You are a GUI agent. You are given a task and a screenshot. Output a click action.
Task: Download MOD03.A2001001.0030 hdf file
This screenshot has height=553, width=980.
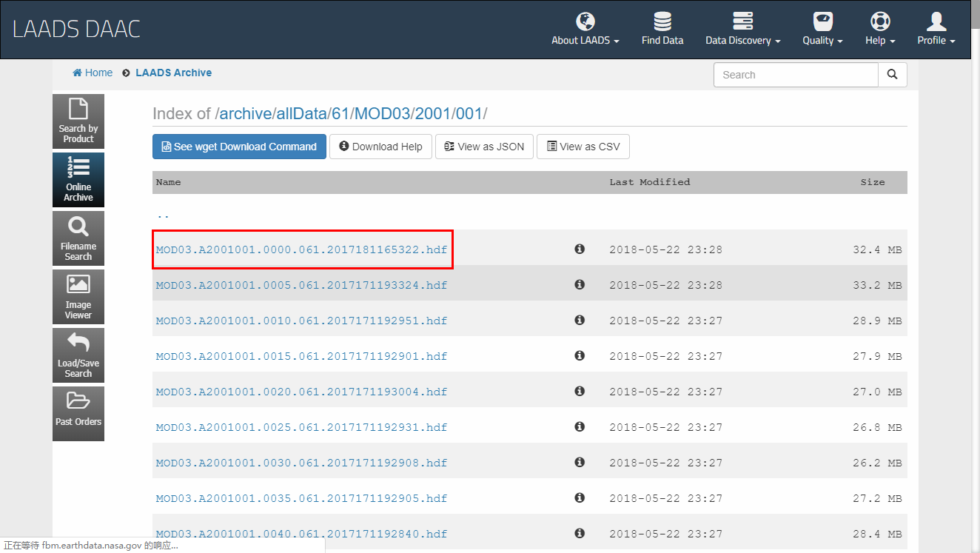(x=301, y=463)
